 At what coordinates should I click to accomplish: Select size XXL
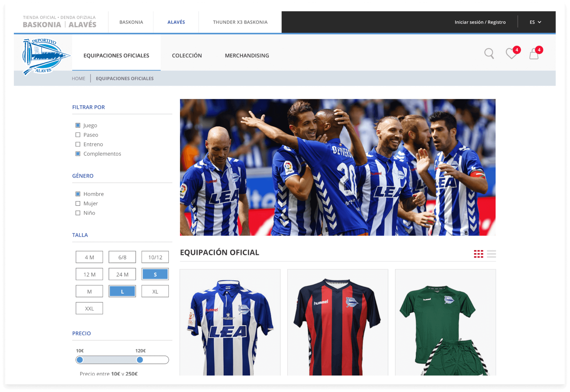point(89,308)
